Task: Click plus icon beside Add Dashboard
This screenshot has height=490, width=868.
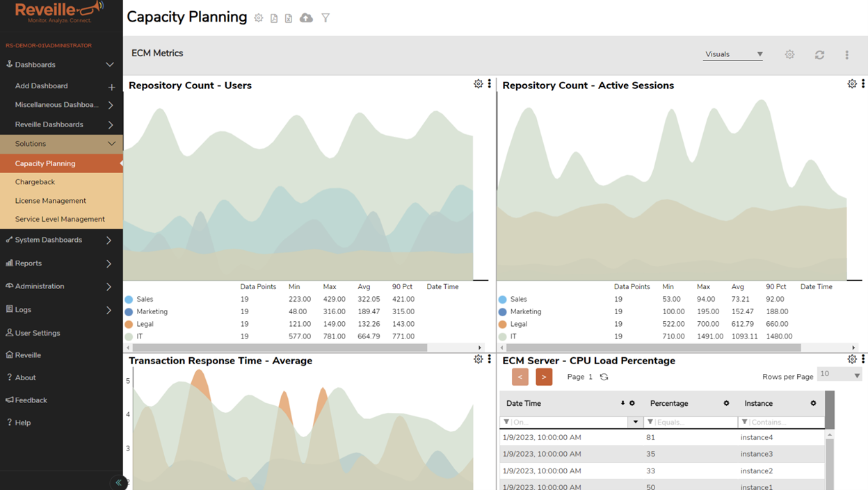Action: tap(111, 87)
